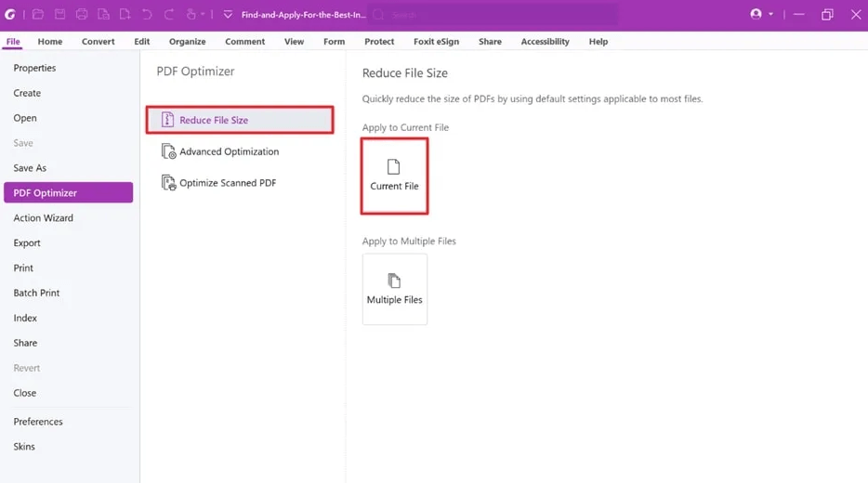Click the Undo arrow icon

pos(147,15)
